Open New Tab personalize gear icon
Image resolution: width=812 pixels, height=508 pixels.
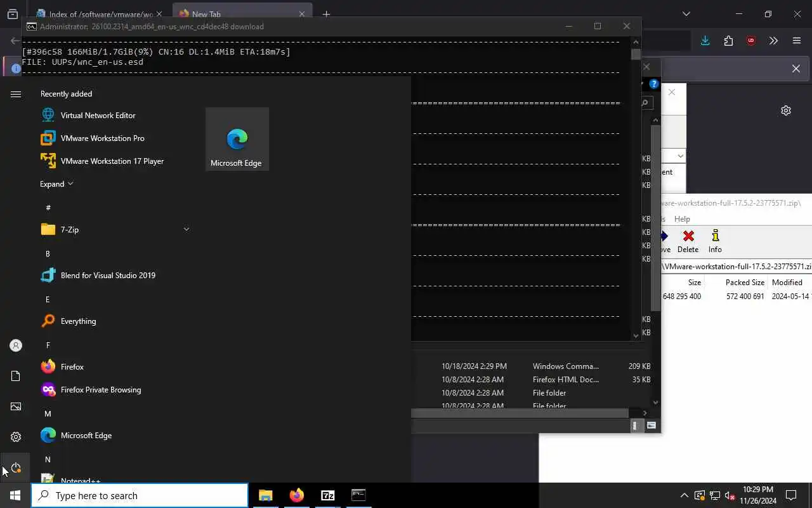786,110
